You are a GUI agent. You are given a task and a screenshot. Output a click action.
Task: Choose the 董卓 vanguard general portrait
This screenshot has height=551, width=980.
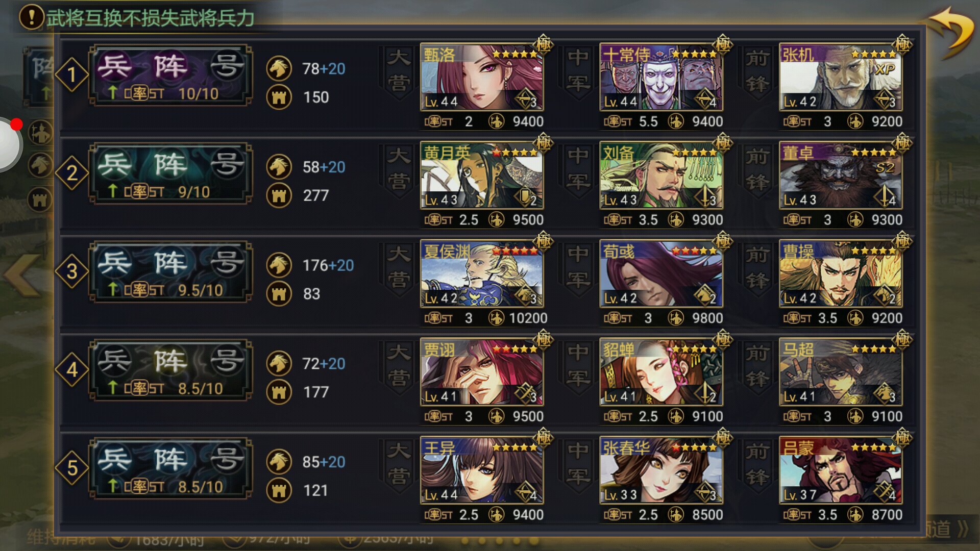841,176
